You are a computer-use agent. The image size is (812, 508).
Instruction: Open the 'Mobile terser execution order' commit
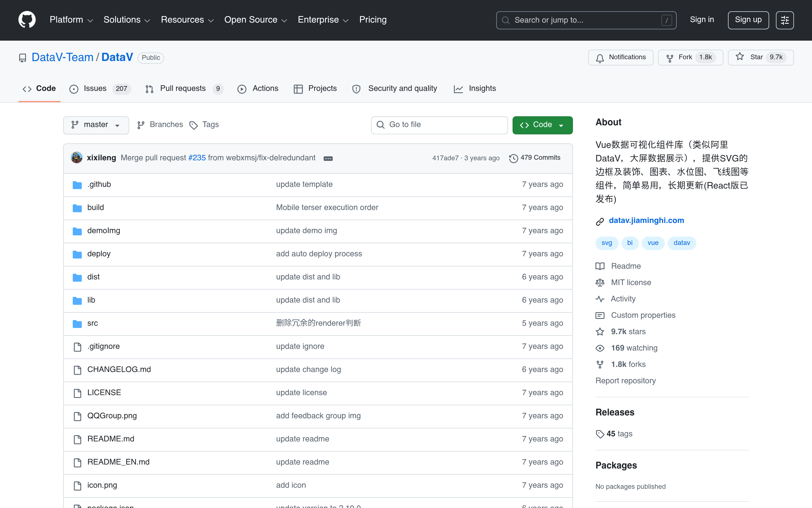tap(327, 208)
